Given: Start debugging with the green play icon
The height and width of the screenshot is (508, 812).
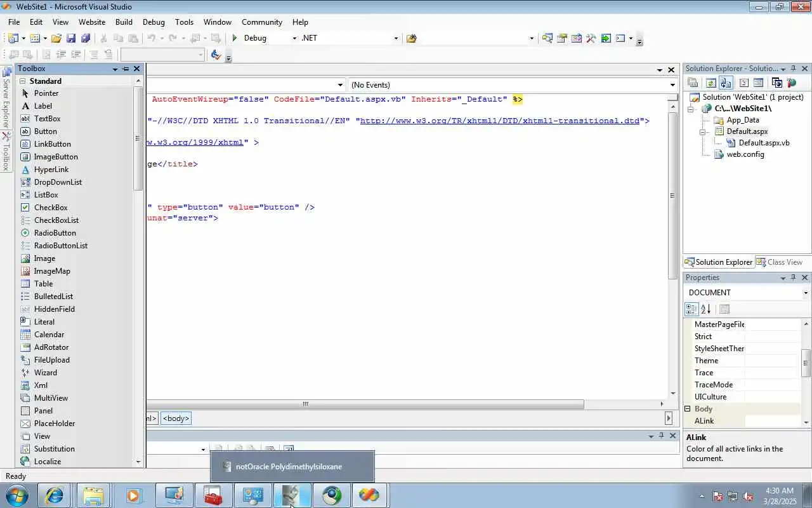Looking at the screenshot, I should point(235,38).
